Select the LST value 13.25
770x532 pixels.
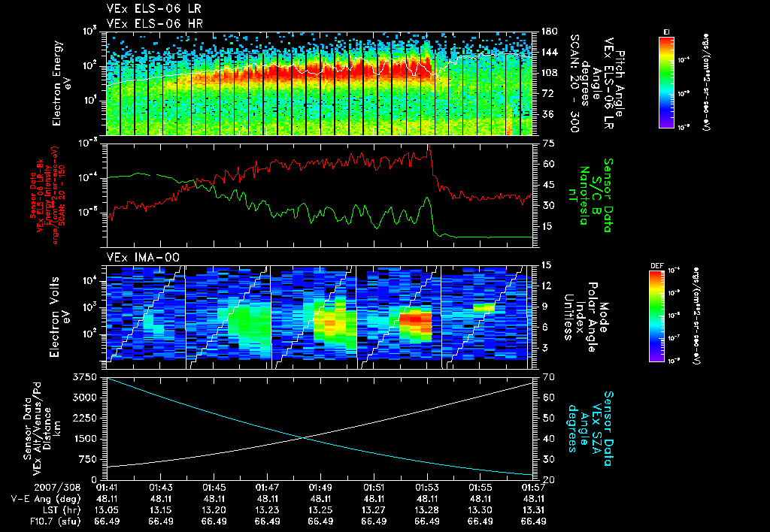point(320,510)
